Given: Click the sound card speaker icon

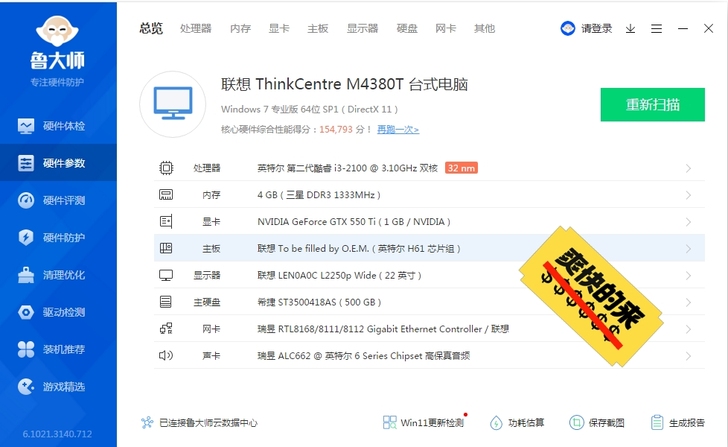Looking at the screenshot, I should (x=166, y=356).
